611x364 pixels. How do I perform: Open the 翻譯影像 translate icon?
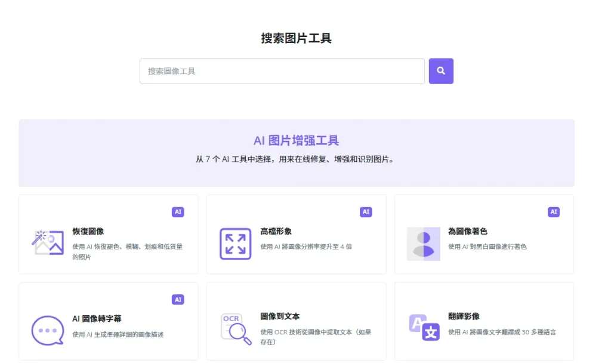point(424,327)
